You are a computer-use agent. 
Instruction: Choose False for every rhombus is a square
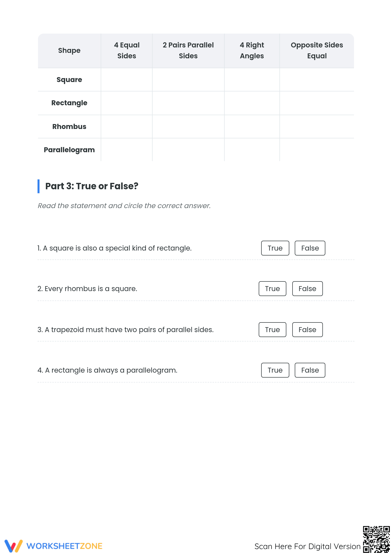pyautogui.click(x=307, y=289)
